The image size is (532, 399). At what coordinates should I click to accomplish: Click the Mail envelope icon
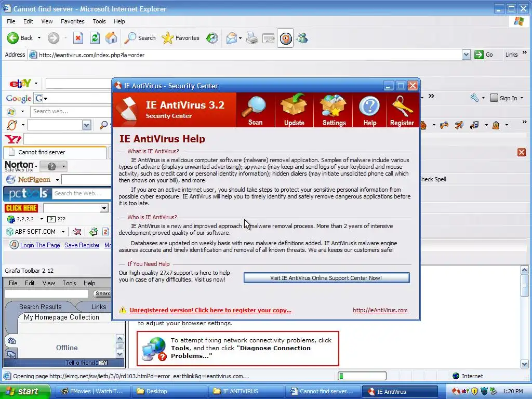pyautogui.click(x=231, y=38)
